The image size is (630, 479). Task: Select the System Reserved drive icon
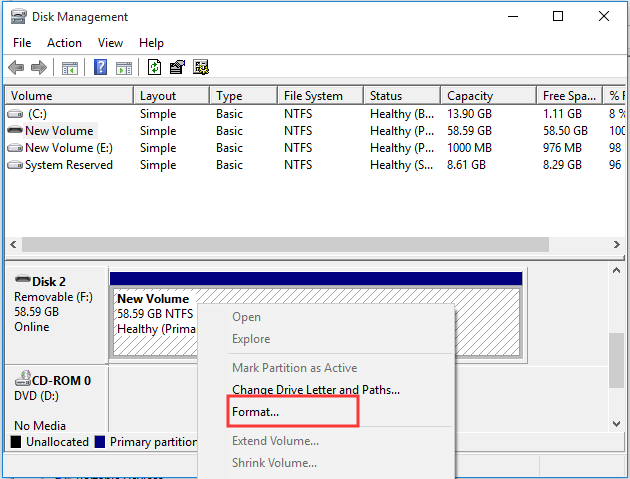[15, 165]
